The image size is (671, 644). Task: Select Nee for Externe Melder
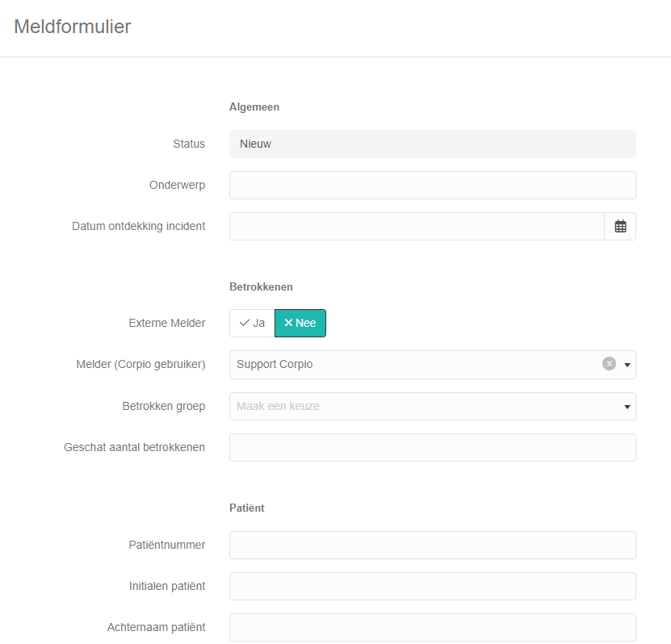pos(300,324)
